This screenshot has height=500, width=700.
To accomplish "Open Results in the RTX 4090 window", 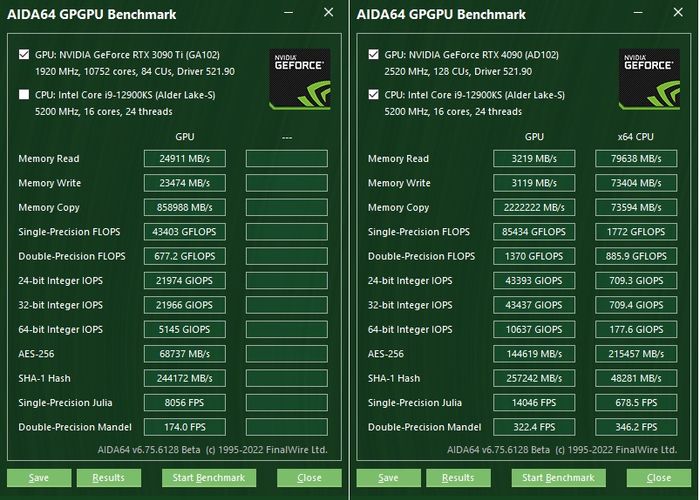I will click(458, 478).
